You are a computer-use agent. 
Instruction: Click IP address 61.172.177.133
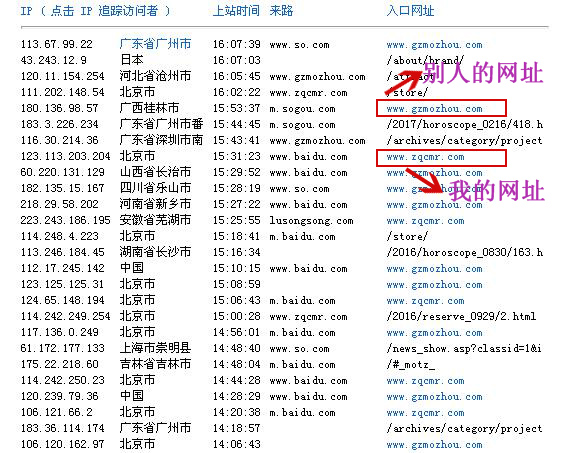(62, 348)
